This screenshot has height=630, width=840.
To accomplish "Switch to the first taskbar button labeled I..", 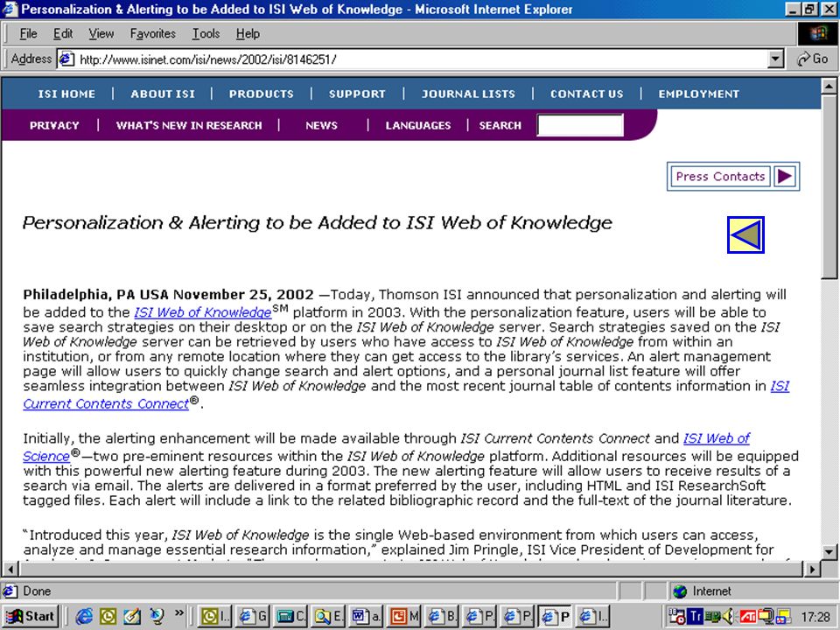I will [x=215, y=617].
